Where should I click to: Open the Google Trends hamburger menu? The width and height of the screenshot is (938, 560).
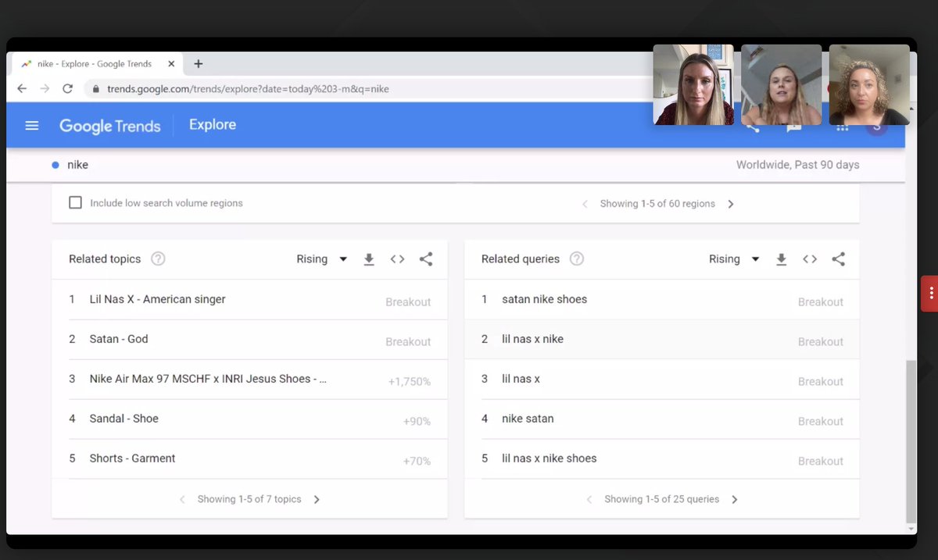(32, 125)
